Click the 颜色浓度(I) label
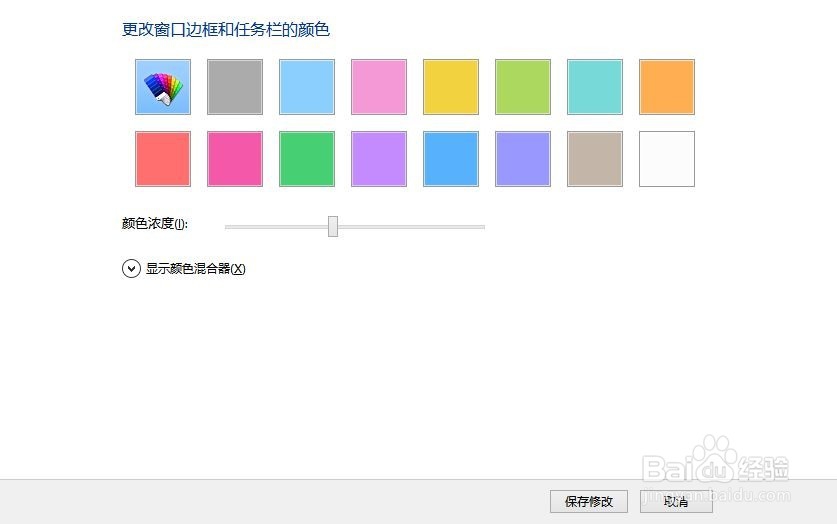Viewport: 837px width, 524px height. click(155, 223)
